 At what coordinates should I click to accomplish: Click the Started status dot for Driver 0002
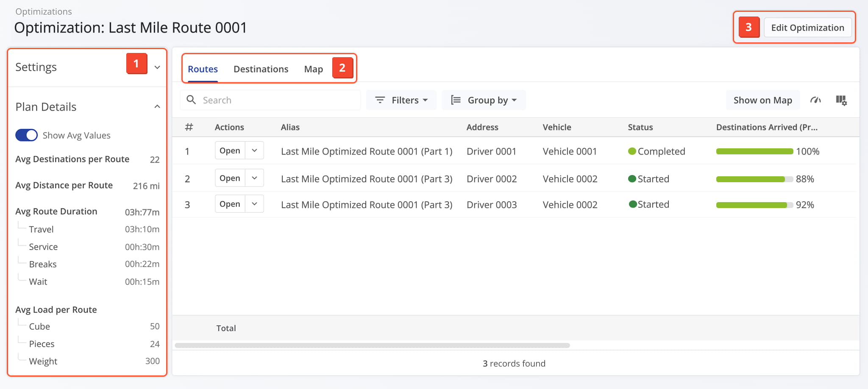tap(632, 179)
